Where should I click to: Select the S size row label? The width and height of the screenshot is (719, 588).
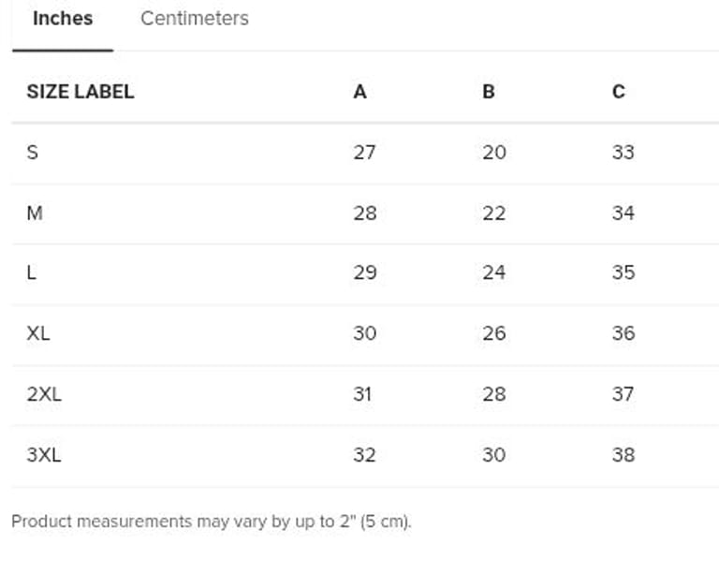[33, 153]
